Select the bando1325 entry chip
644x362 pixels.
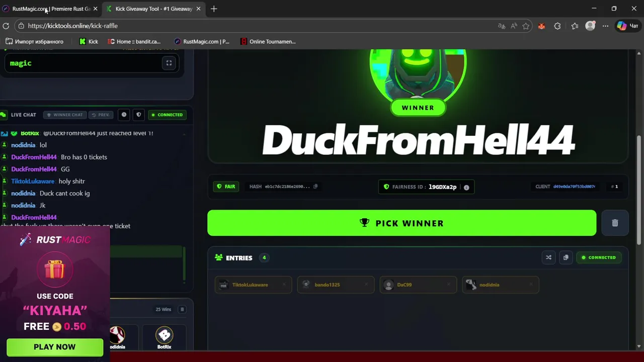coord(336,285)
